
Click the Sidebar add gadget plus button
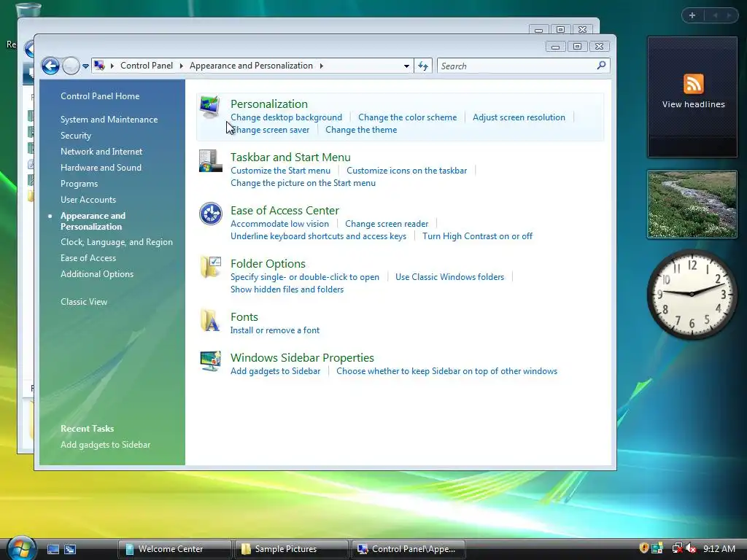coord(692,15)
